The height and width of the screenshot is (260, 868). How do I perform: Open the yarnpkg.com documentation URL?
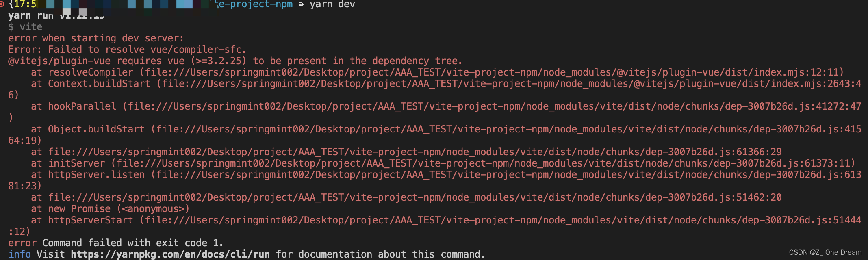point(170,254)
